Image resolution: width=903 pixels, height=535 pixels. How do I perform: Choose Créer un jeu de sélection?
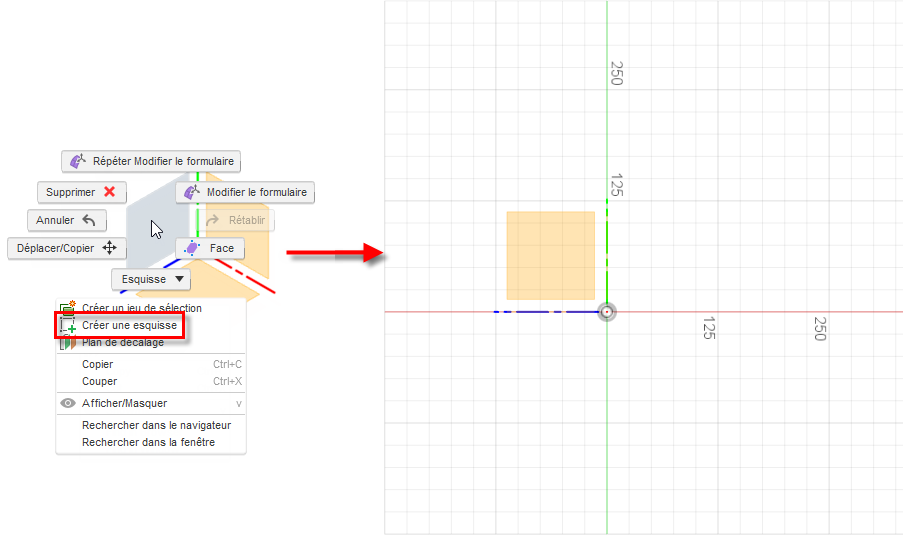pos(142,308)
